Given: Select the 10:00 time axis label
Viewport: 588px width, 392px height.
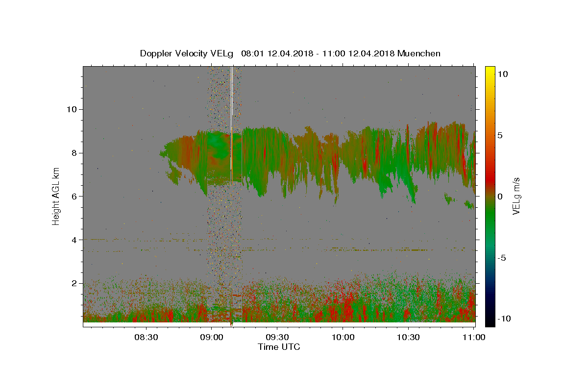Looking at the screenshot, I should pos(343,337).
